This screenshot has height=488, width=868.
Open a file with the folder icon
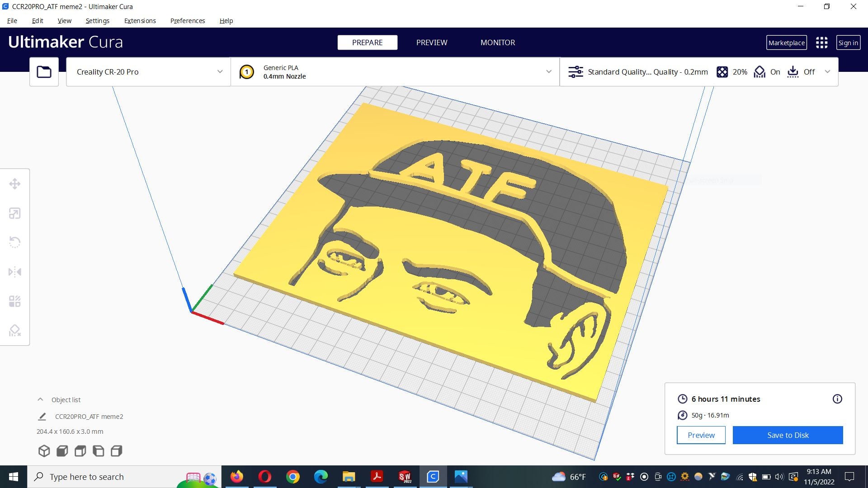pos(43,71)
